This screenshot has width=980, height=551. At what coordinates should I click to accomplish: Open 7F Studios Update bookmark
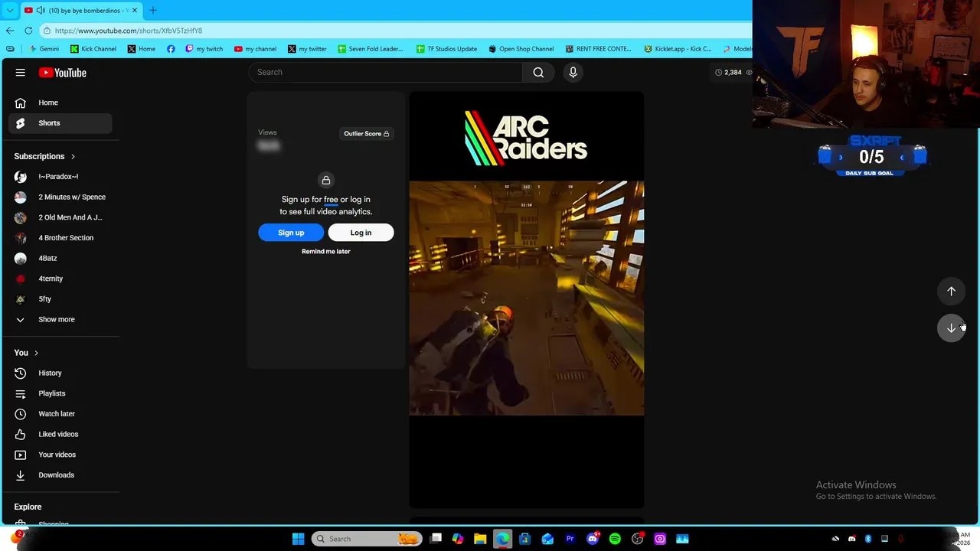pyautogui.click(x=446, y=49)
